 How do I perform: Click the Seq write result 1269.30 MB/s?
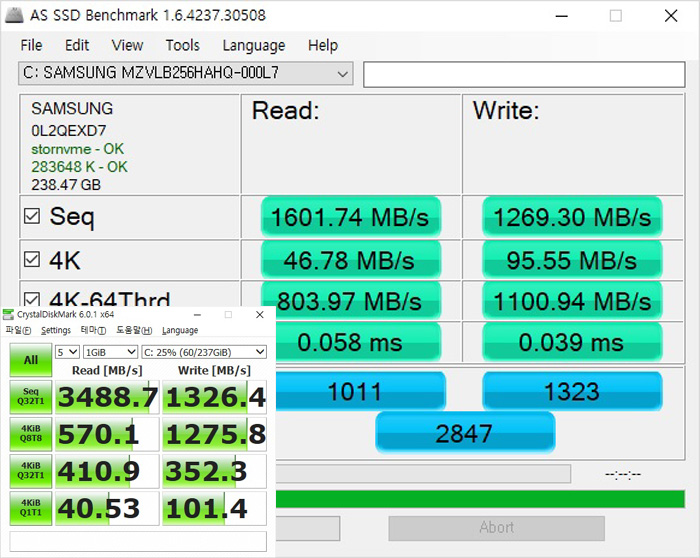(572, 217)
